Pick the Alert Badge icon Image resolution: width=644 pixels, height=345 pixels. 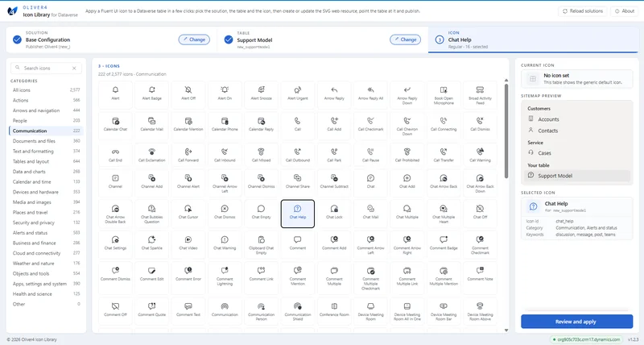(x=152, y=94)
